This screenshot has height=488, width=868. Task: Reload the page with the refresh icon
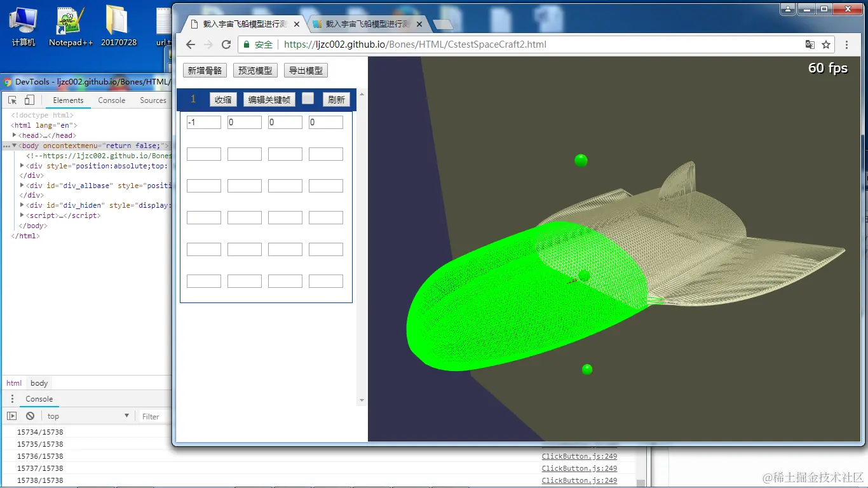coord(226,44)
